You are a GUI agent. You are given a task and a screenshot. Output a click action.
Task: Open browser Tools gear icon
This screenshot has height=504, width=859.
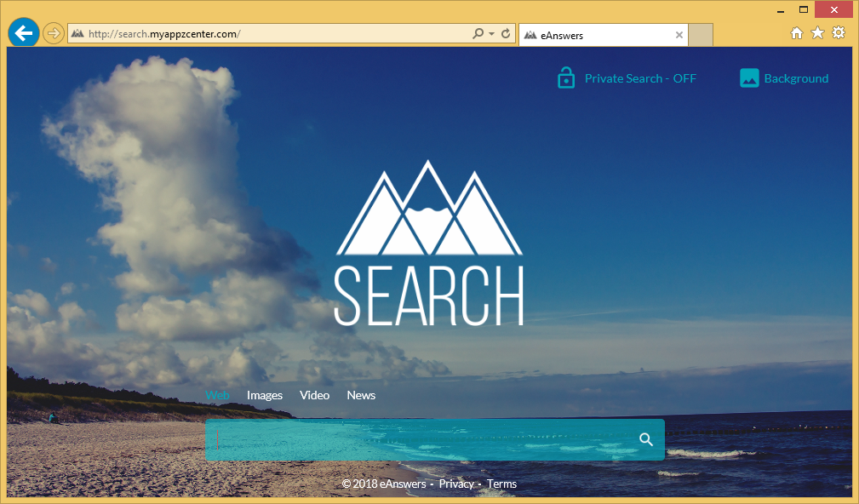[839, 32]
